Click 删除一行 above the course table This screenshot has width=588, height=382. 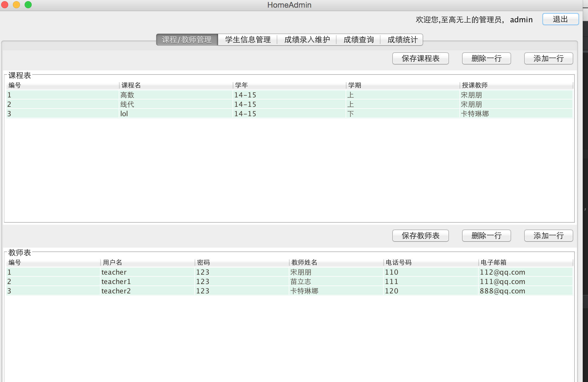[486, 58]
